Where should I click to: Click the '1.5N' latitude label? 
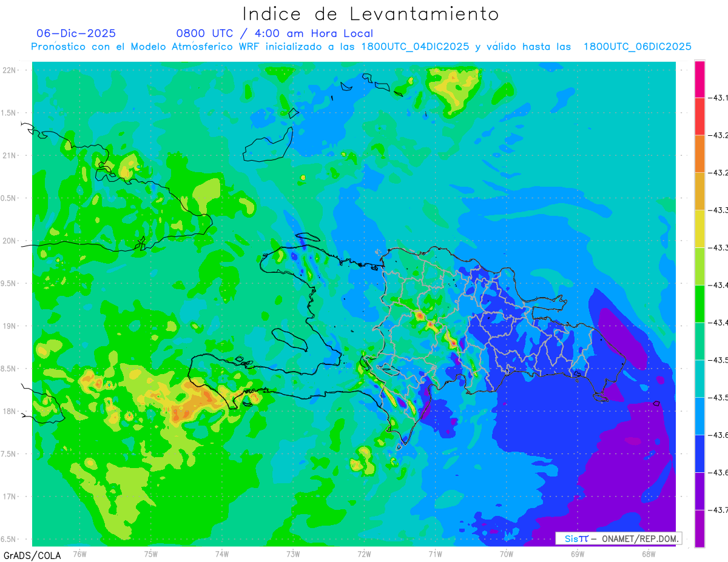coord(9,113)
